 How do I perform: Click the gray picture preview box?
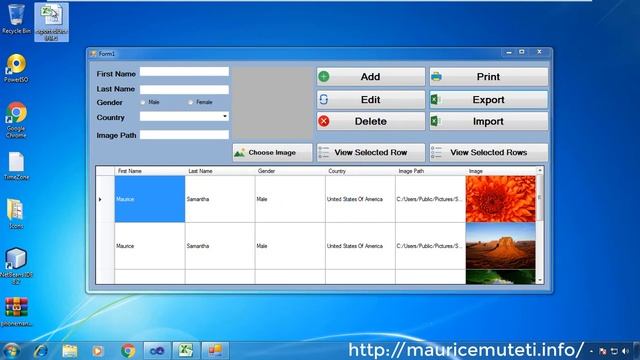(x=272, y=103)
